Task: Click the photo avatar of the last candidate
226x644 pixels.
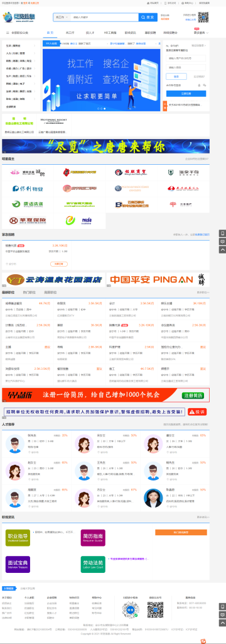Action: [153, 498]
